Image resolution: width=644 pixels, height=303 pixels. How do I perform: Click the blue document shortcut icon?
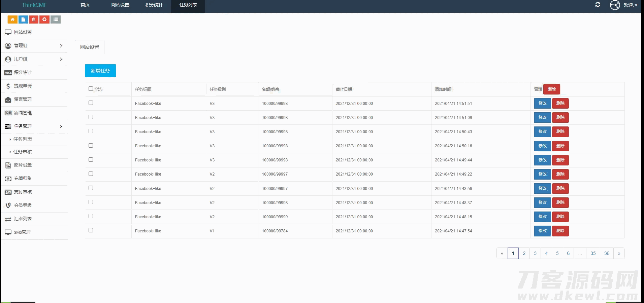pyautogui.click(x=23, y=20)
